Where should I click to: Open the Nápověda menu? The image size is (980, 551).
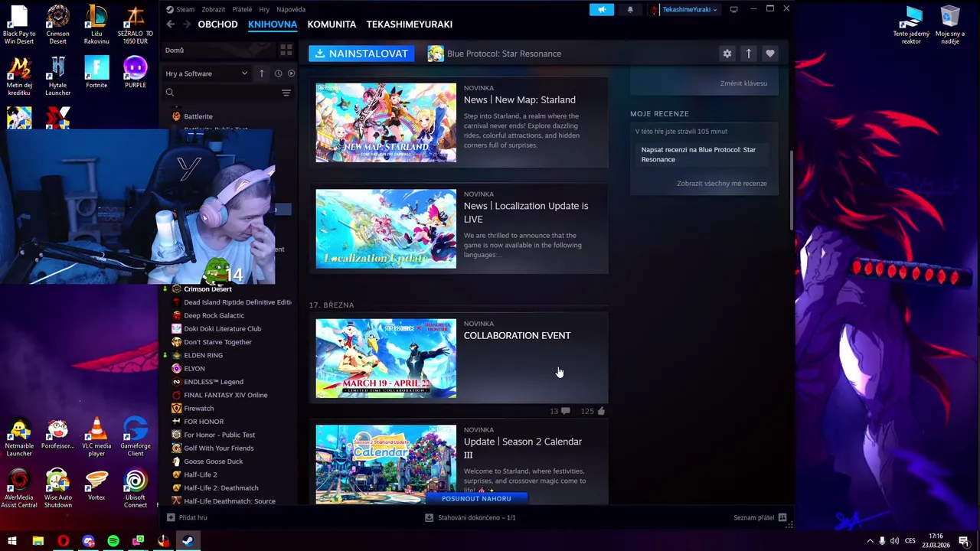[x=290, y=9]
